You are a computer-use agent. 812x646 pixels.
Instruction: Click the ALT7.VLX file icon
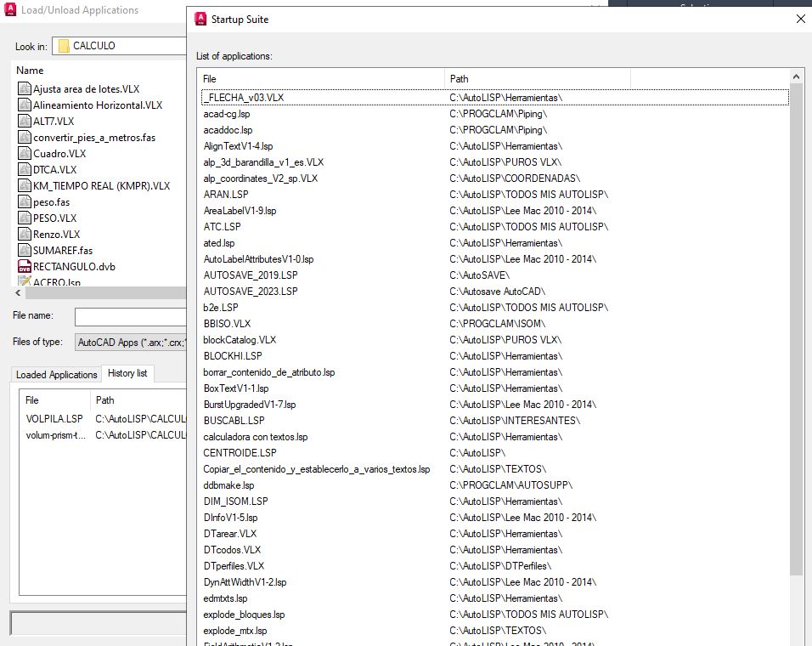coord(25,121)
